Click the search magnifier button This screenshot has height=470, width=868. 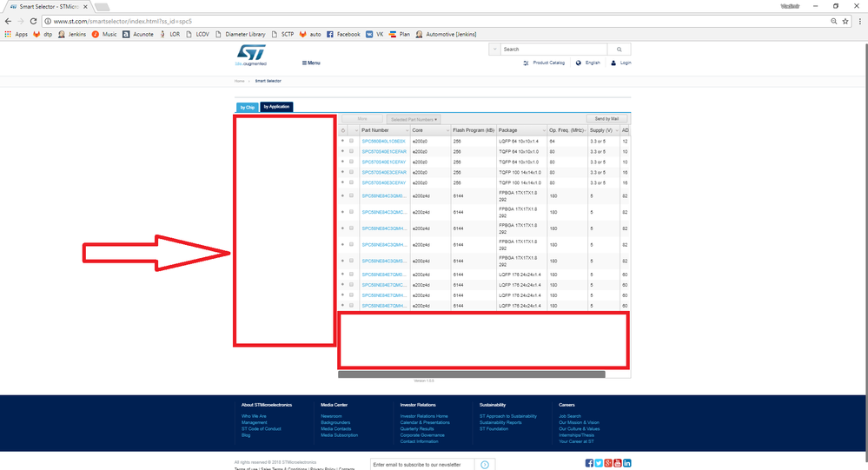pos(619,50)
